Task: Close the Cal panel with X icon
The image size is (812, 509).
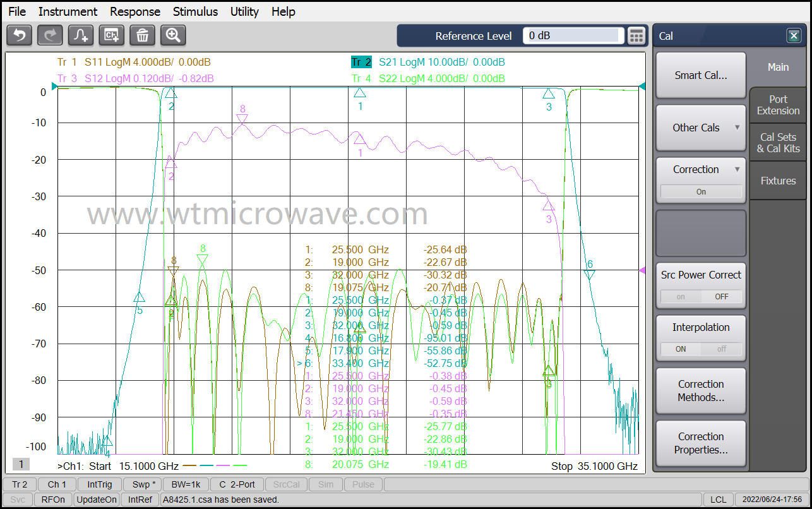Action: [794, 36]
